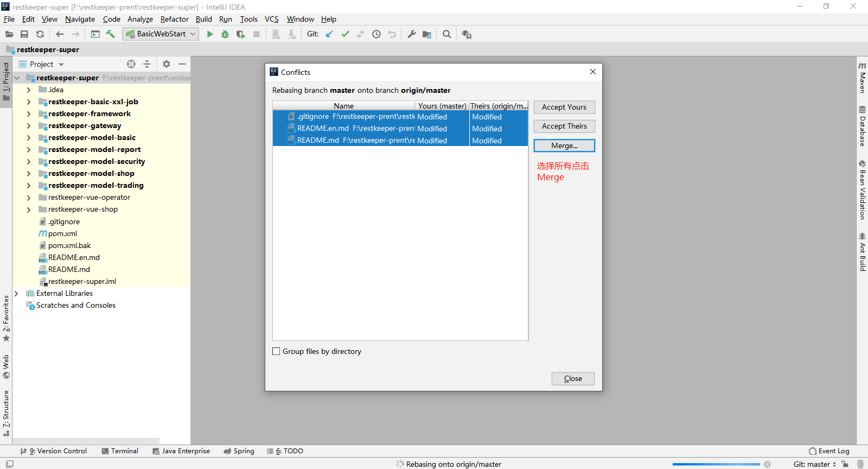Expand the restkeeper-gateway module
The height and width of the screenshot is (469, 868).
click(x=29, y=126)
